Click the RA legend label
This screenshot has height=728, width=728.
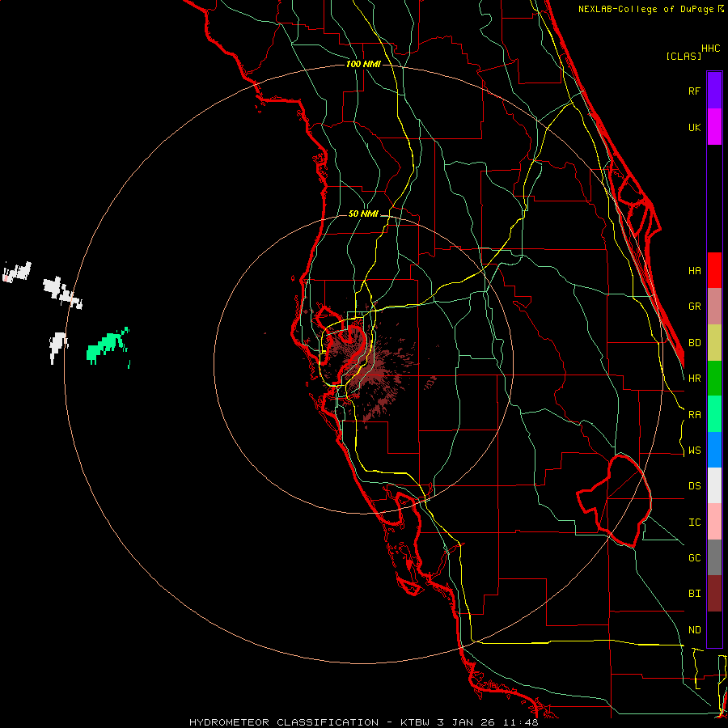pyautogui.click(x=694, y=415)
